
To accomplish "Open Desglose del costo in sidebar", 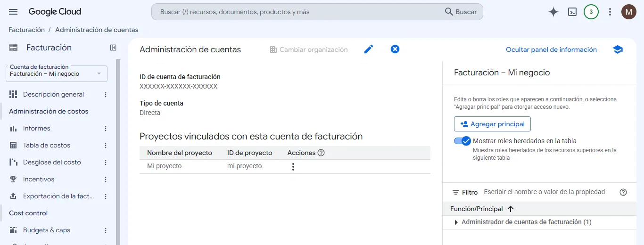I will click(x=52, y=162).
